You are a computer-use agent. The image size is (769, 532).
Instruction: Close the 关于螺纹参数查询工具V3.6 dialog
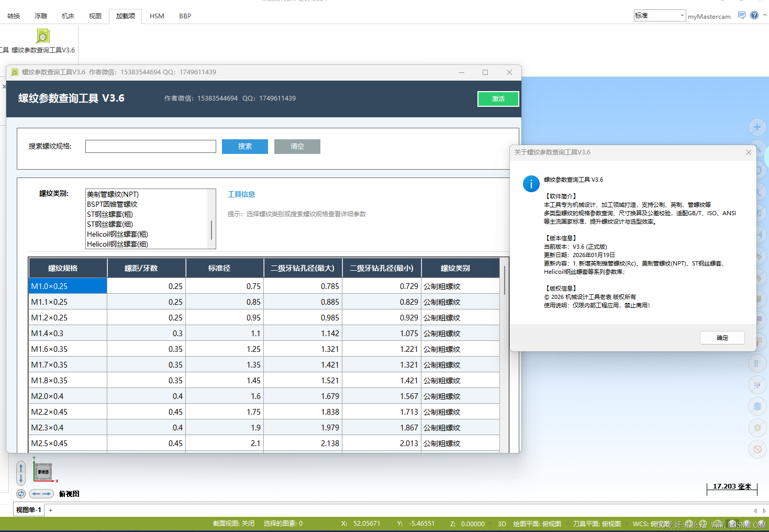pyautogui.click(x=749, y=152)
